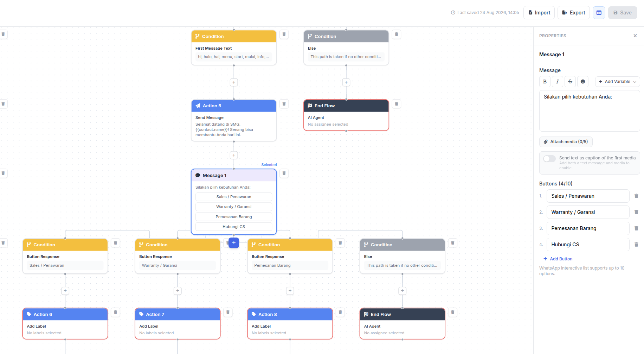Toggle strikethrough text formatting
Image resolution: width=644 pixels, height=354 pixels.
point(570,82)
